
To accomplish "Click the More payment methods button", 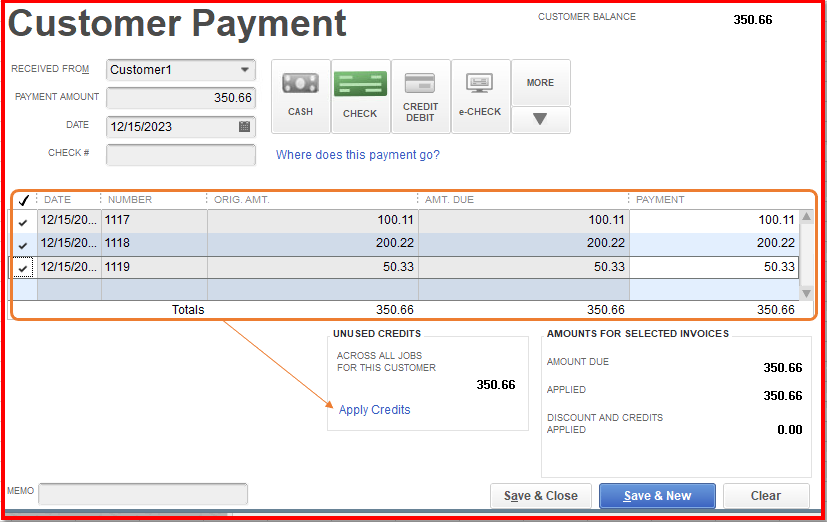I will [x=541, y=83].
